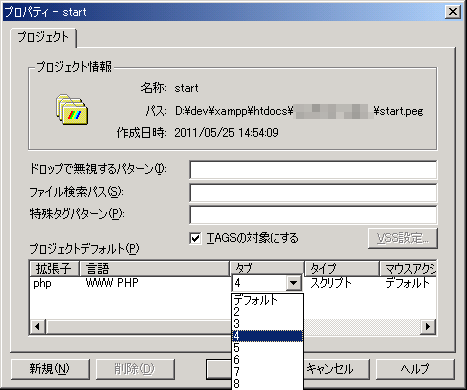
Task: Pick the highlighted 4 option in list
Action: click(x=267, y=336)
